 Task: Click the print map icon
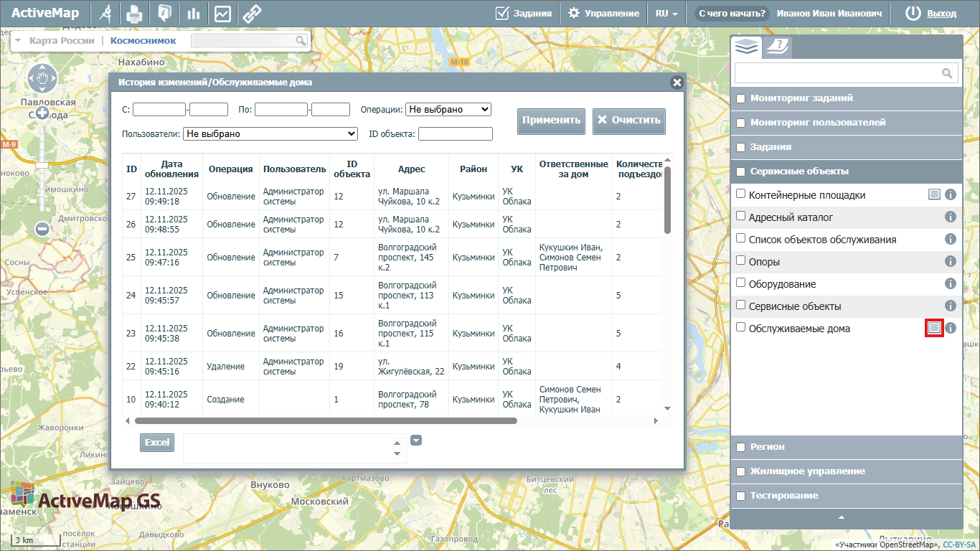(135, 13)
